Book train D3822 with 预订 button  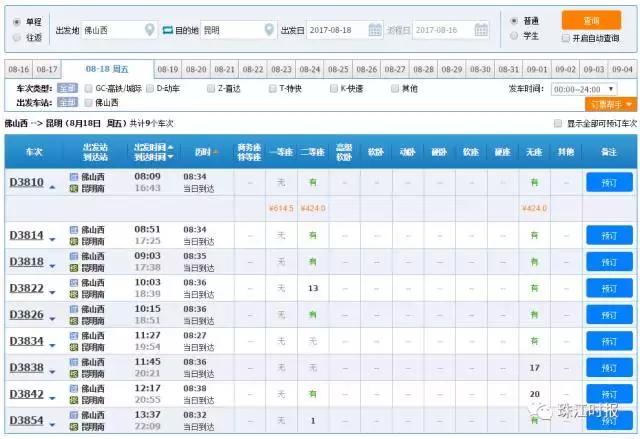click(x=609, y=288)
